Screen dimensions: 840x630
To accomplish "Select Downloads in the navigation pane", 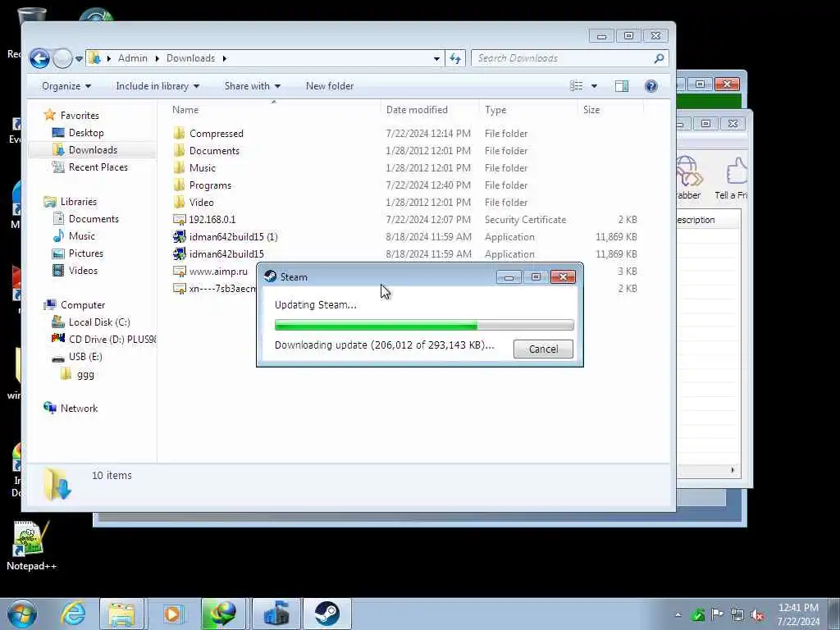I will (x=92, y=150).
